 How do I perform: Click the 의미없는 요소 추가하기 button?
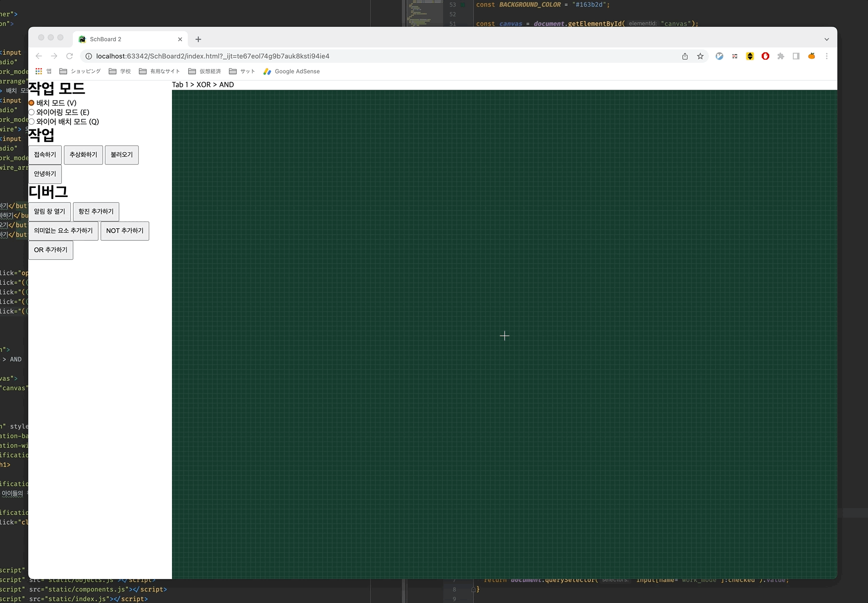click(x=63, y=231)
